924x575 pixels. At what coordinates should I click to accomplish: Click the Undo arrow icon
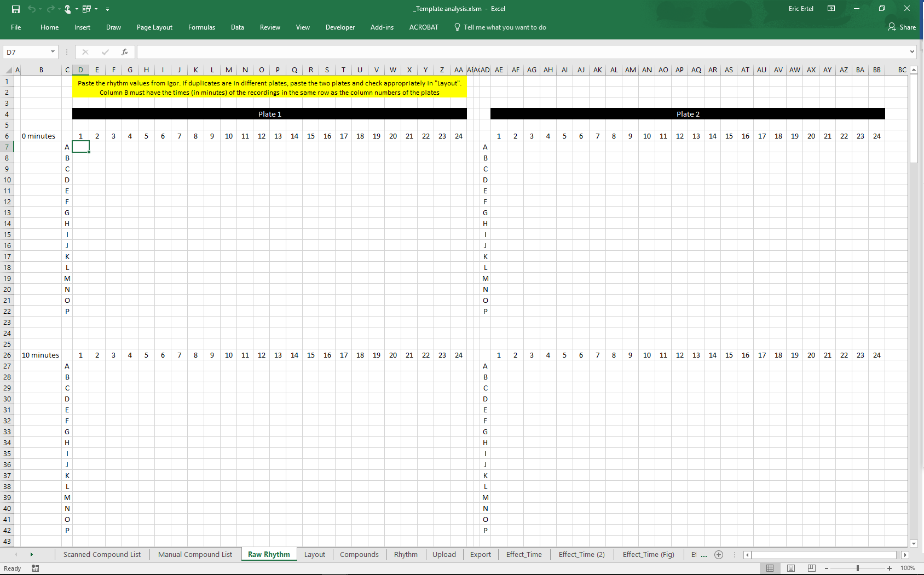click(32, 9)
